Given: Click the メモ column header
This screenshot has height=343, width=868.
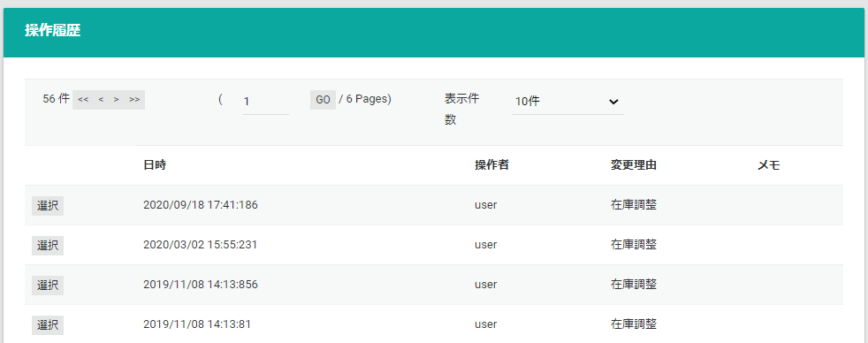Looking at the screenshot, I should click(x=769, y=165).
